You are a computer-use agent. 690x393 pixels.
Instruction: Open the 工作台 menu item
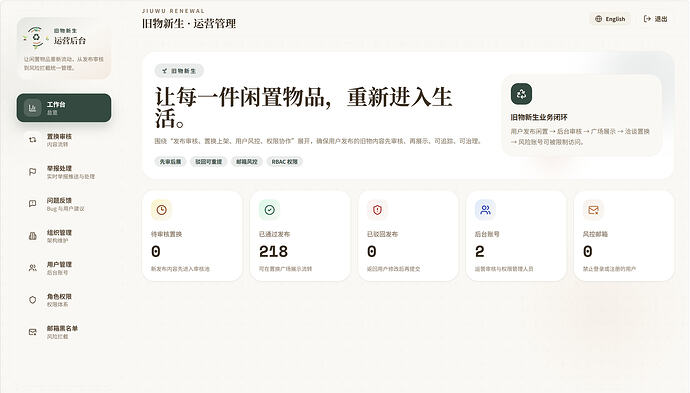pyautogui.click(x=64, y=108)
